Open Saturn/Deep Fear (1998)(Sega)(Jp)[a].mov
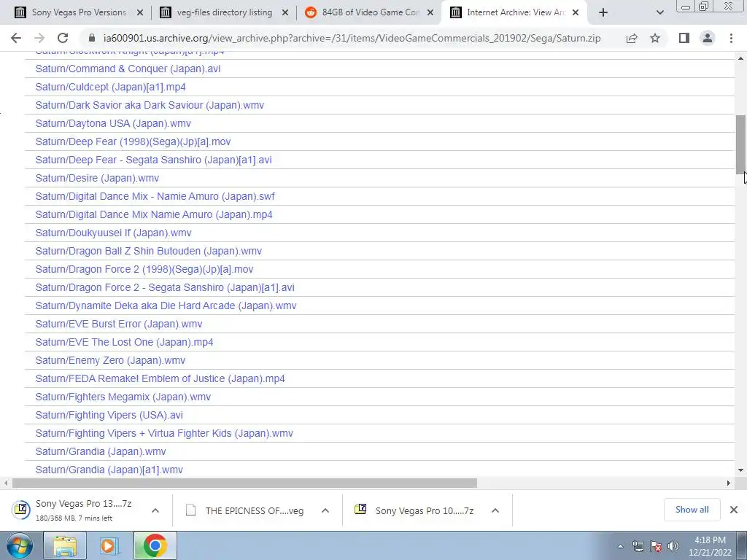This screenshot has height=560, width=747. 133,142
